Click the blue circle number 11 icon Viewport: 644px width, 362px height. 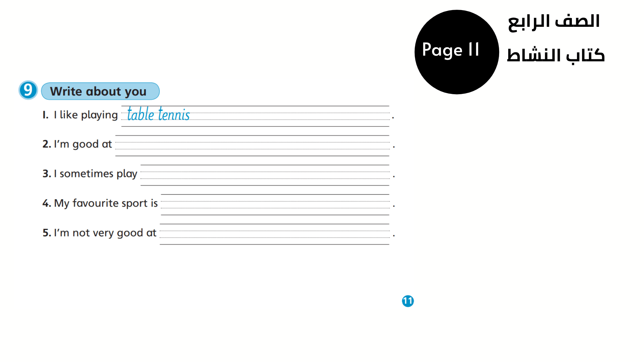pos(407,301)
